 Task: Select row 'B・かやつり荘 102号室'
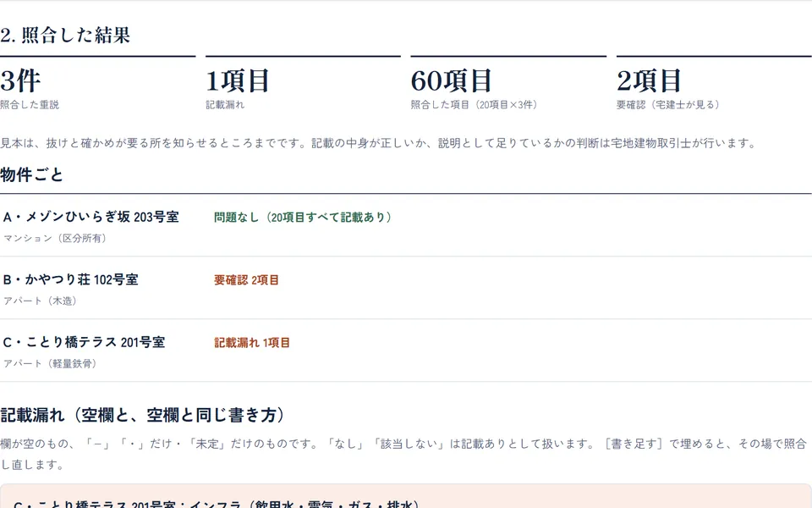pos(406,288)
